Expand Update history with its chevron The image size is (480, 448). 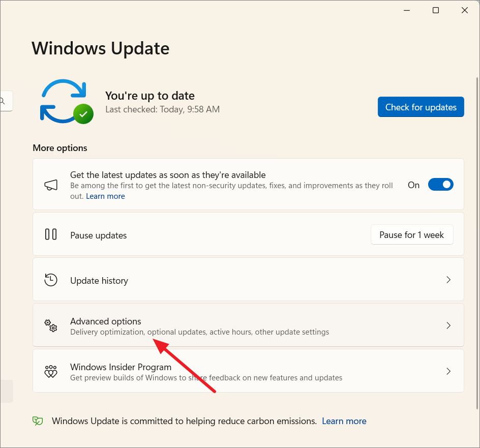pyautogui.click(x=448, y=280)
